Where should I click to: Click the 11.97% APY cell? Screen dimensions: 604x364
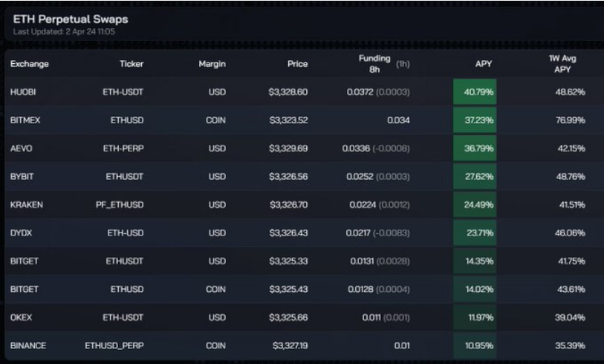(475, 317)
